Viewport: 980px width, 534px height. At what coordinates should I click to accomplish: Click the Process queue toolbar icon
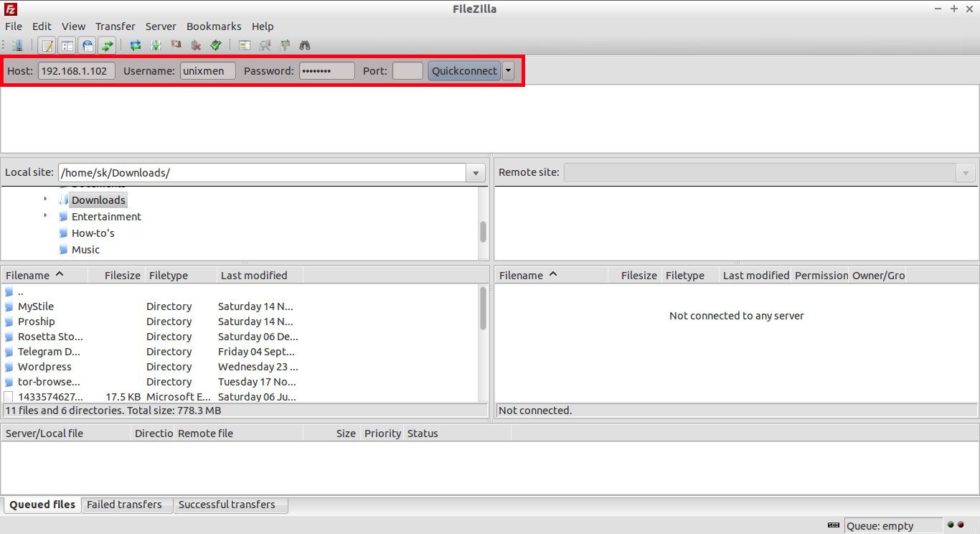[156, 45]
